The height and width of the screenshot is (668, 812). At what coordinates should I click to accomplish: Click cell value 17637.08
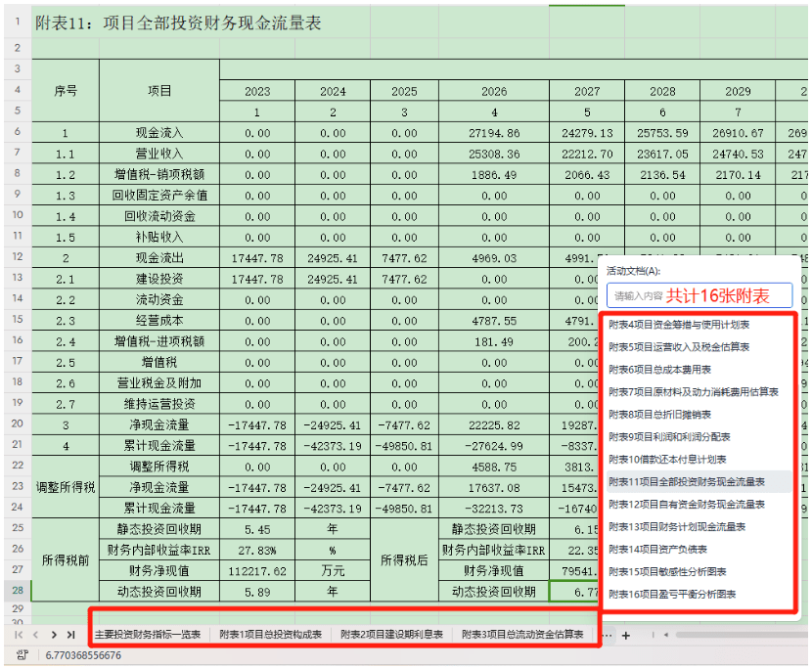tap(494, 488)
